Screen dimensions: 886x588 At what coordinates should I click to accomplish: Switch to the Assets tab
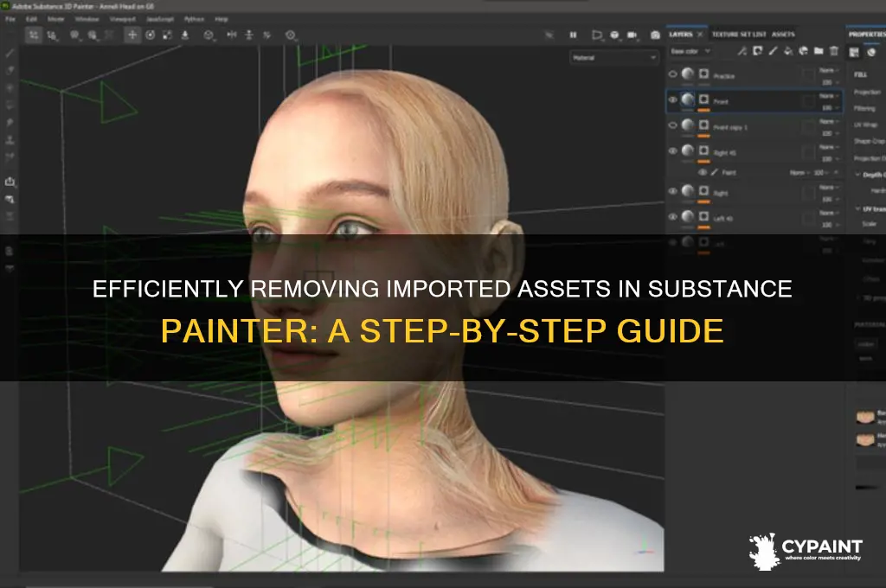coord(783,35)
